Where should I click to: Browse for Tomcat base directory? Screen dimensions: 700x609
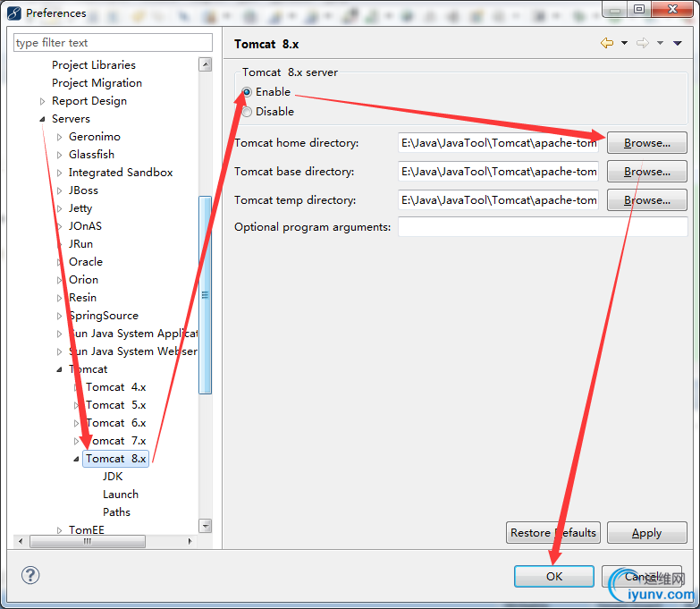[x=647, y=172]
